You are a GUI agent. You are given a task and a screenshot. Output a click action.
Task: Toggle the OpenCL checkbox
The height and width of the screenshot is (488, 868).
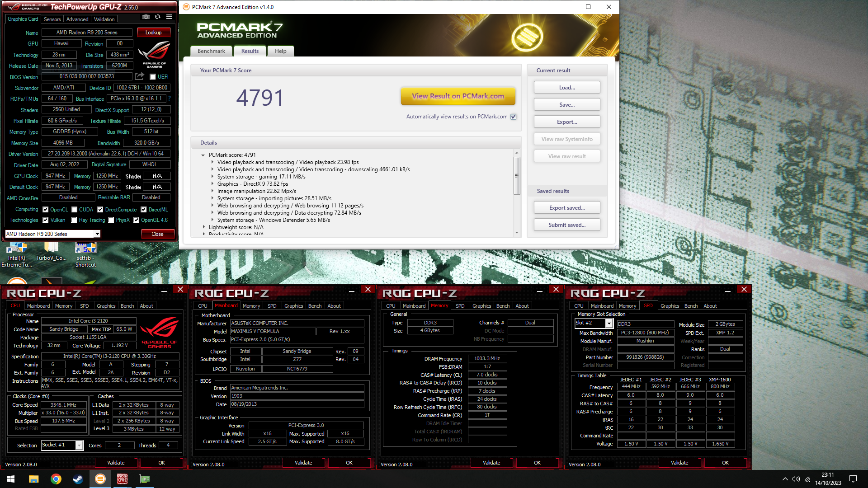(x=45, y=210)
